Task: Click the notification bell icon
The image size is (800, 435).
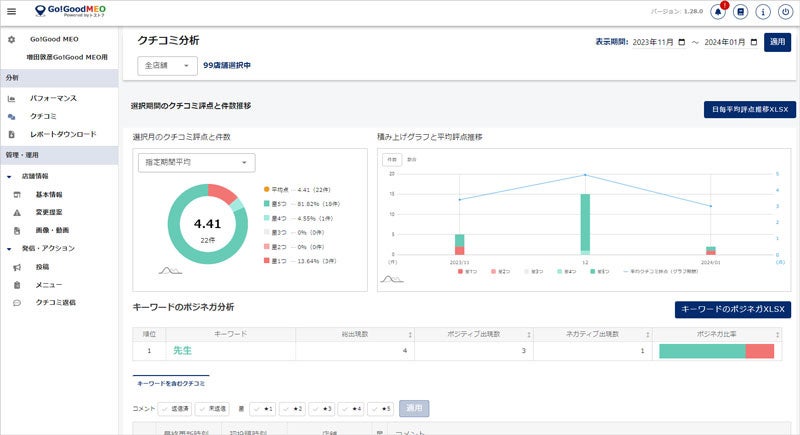Action: point(717,12)
